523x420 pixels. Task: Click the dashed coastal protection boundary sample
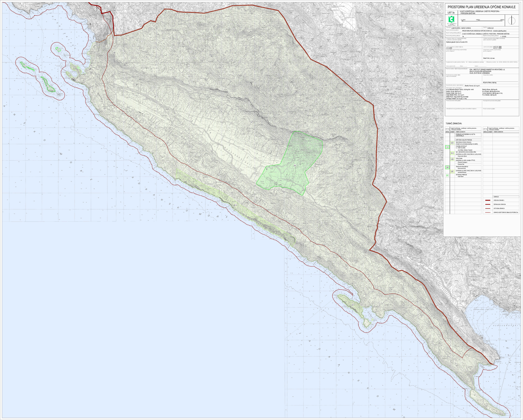click(x=488, y=212)
